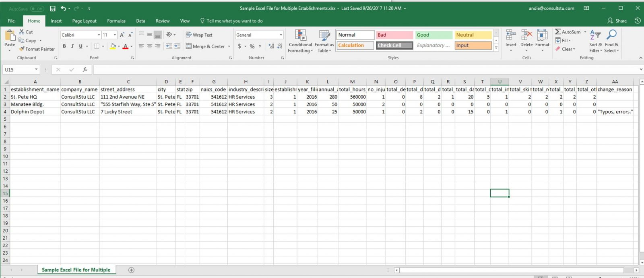
Task: Open the Formulas ribbon tab
Action: (x=116, y=21)
